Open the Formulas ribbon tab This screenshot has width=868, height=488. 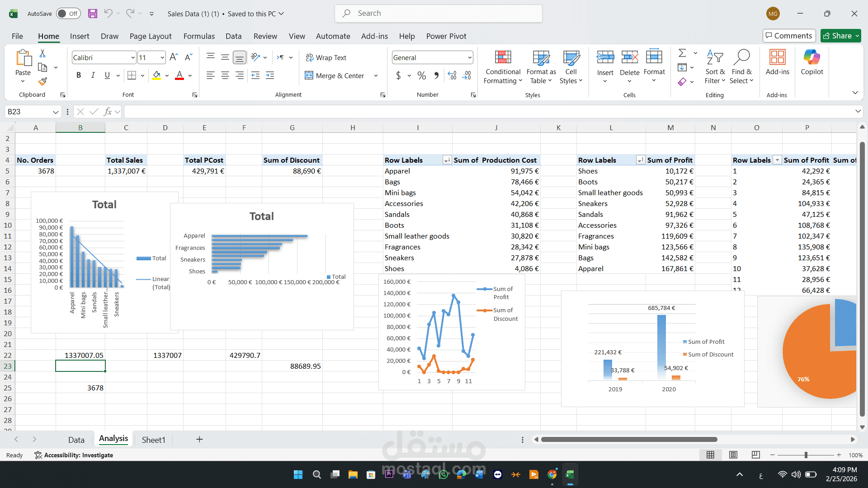tap(199, 36)
